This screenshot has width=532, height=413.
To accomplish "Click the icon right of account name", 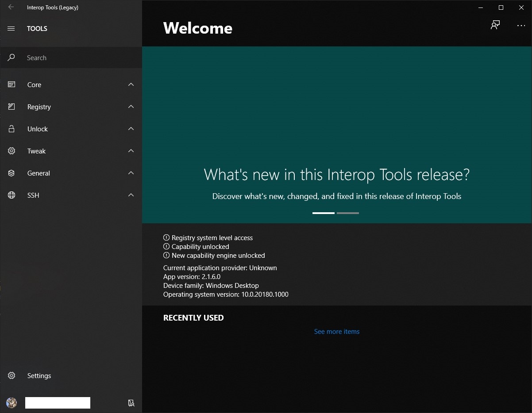I will point(131,403).
